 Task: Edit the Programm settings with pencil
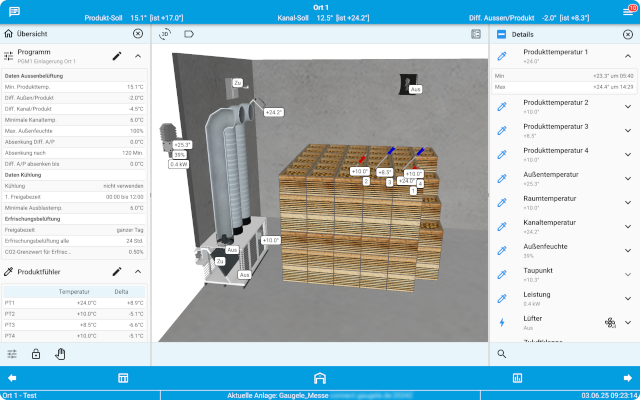[117, 56]
